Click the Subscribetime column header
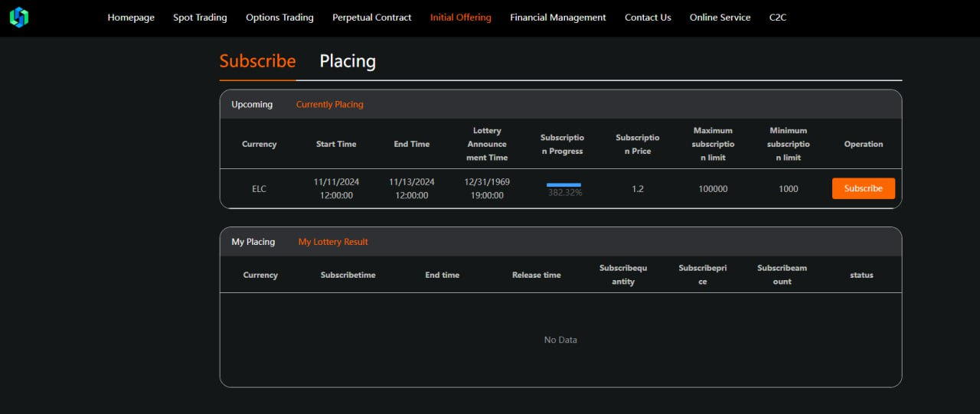The height and width of the screenshot is (414, 980). click(348, 275)
